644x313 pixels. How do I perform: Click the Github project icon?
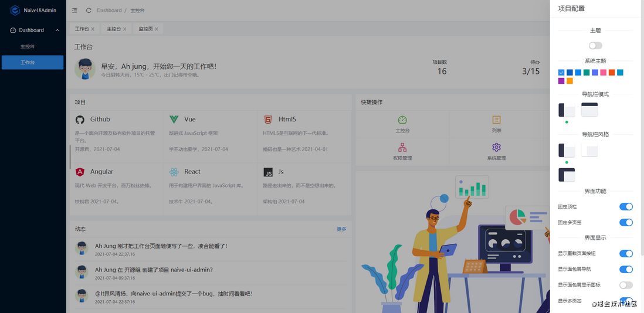[80, 120]
